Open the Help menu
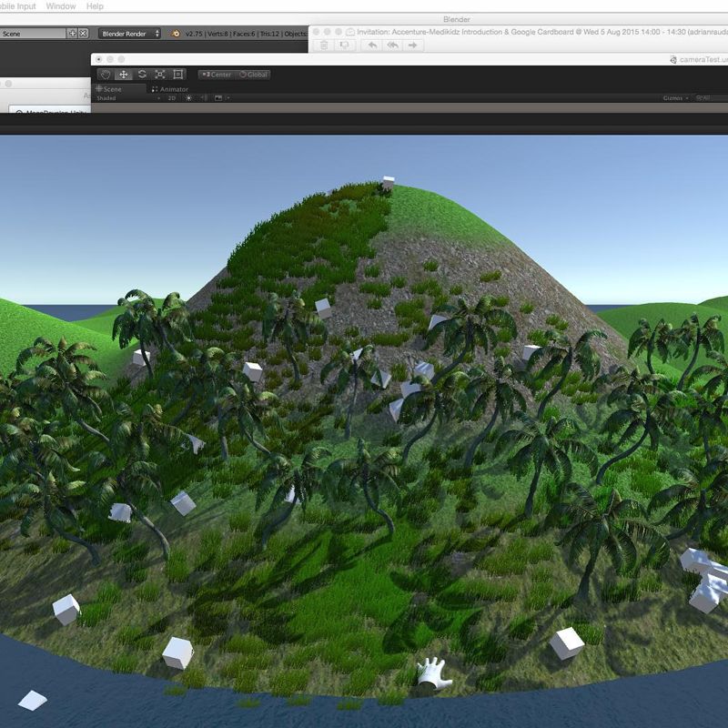The height and width of the screenshot is (728, 728). (95, 6)
